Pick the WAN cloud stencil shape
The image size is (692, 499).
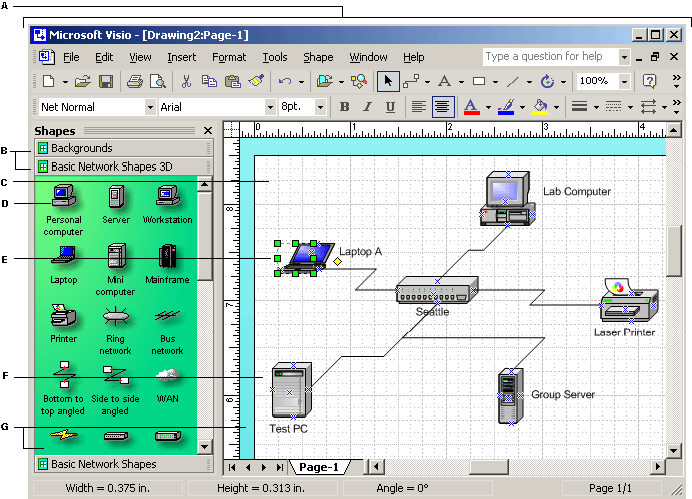pos(168,375)
